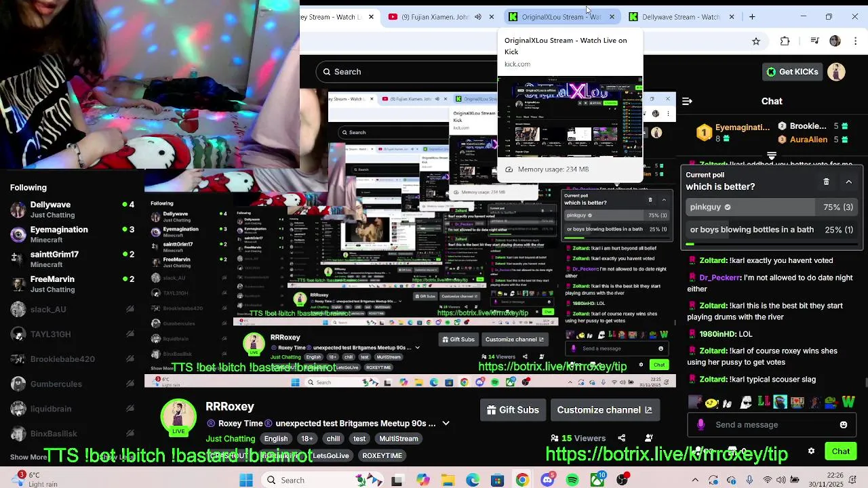This screenshot has height=488, width=868.
Task: Click the Get KICKs button
Action: point(792,72)
